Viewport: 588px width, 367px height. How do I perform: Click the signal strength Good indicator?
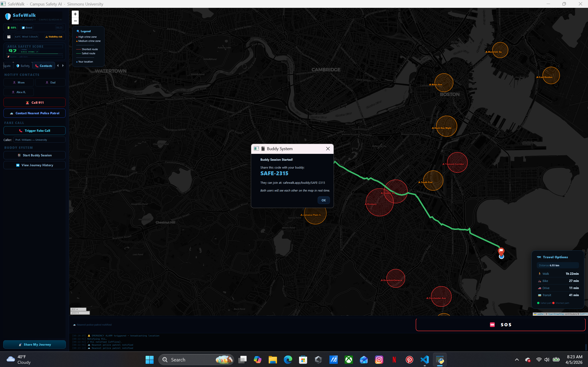click(x=27, y=28)
